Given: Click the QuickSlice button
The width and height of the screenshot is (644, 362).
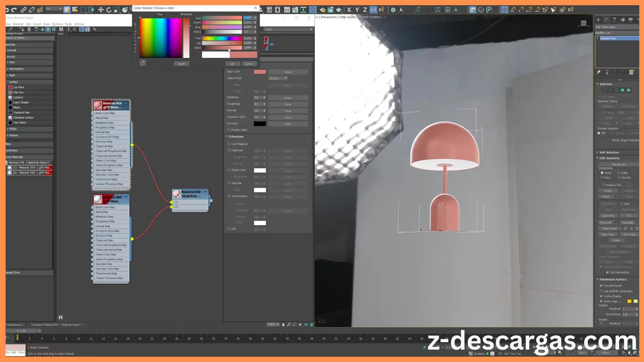Looking at the screenshot, I should [608, 216].
